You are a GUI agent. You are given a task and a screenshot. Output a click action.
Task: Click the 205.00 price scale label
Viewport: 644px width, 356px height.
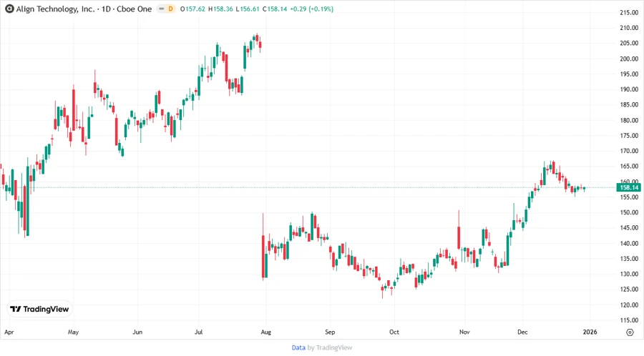pyautogui.click(x=629, y=43)
